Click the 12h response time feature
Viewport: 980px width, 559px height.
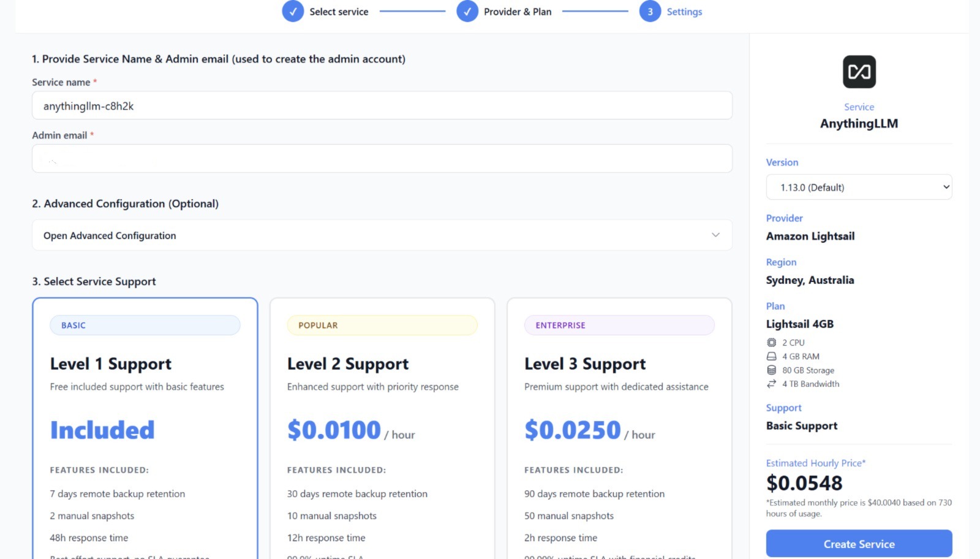click(326, 538)
